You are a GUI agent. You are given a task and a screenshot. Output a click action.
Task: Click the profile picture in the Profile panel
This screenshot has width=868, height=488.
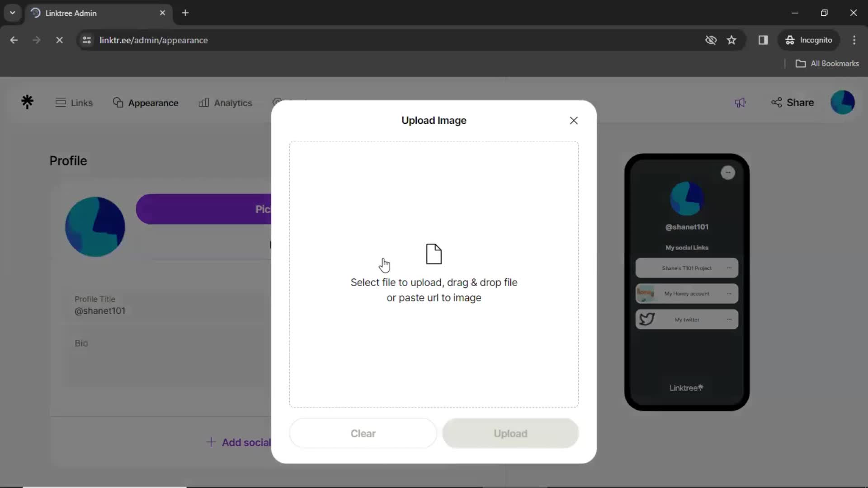[95, 227]
